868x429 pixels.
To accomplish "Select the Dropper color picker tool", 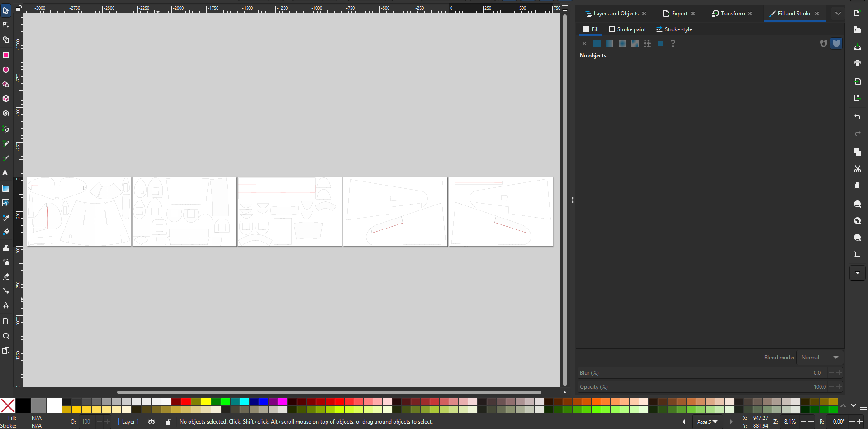I will pos(6,218).
